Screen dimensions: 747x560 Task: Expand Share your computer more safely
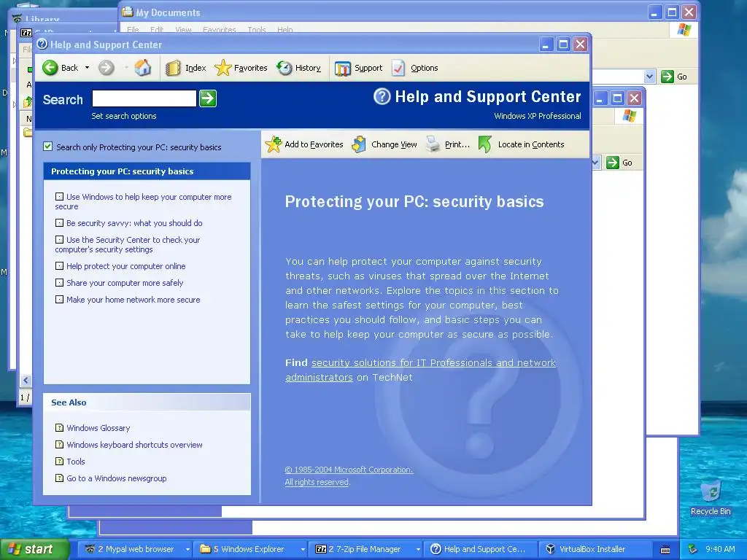tap(59, 282)
